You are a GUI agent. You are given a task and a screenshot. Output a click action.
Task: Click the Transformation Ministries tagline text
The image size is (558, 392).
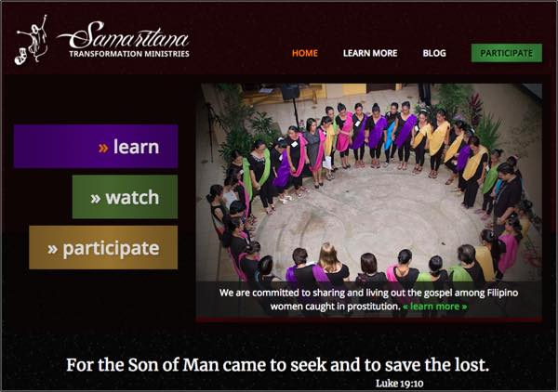coord(129,54)
